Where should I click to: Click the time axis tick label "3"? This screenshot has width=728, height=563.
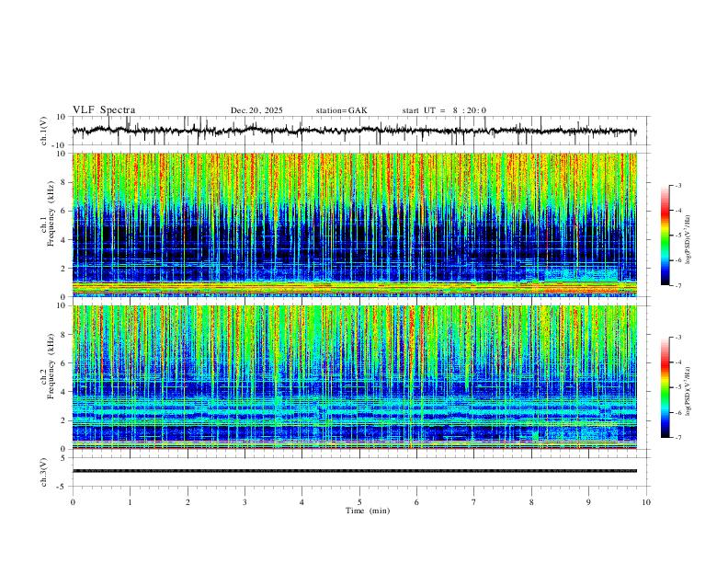[245, 502]
